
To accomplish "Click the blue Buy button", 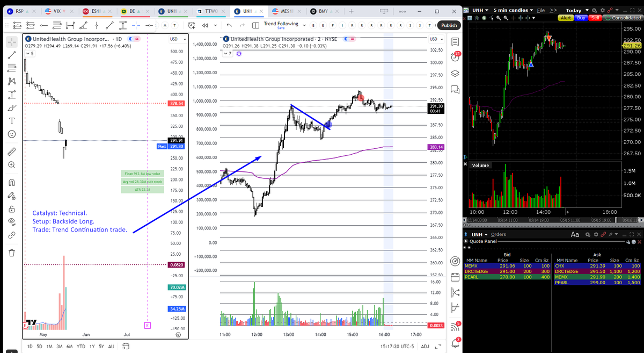I will tap(581, 18).
